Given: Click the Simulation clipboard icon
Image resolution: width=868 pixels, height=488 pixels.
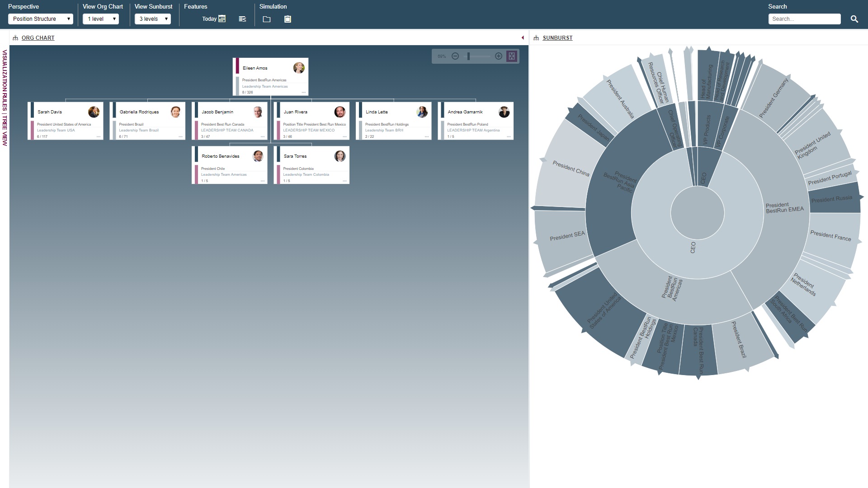Looking at the screenshot, I should [x=288, y=19].
